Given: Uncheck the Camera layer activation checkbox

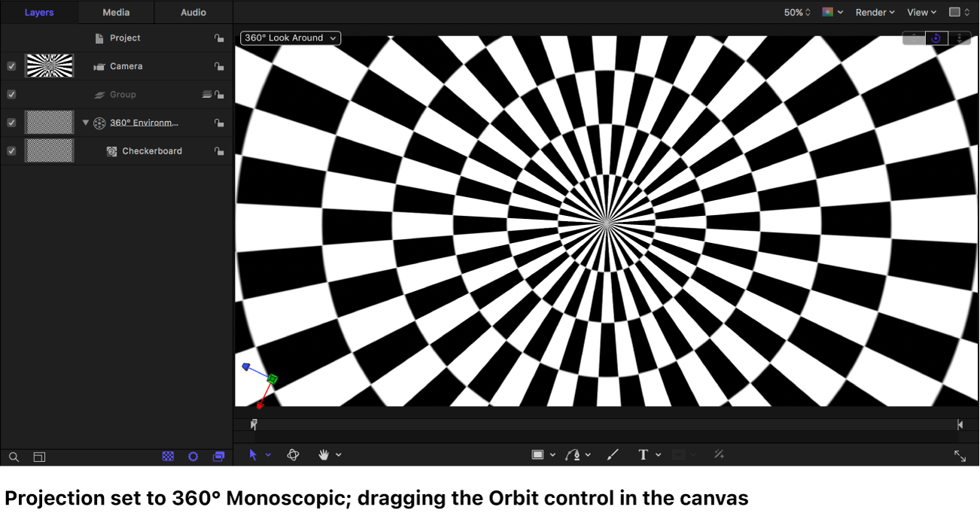Looking at the screenshot, I should click(x=11, y=65).
